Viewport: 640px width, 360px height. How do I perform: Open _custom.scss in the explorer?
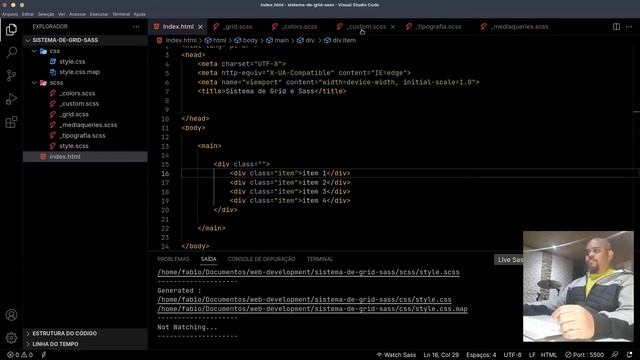(x=85, y=104)
